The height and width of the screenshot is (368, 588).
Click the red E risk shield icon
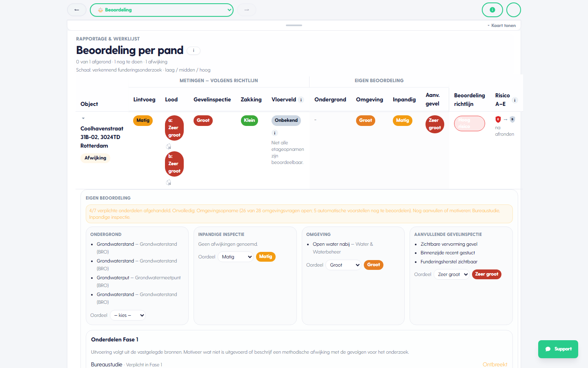[498, 119]
